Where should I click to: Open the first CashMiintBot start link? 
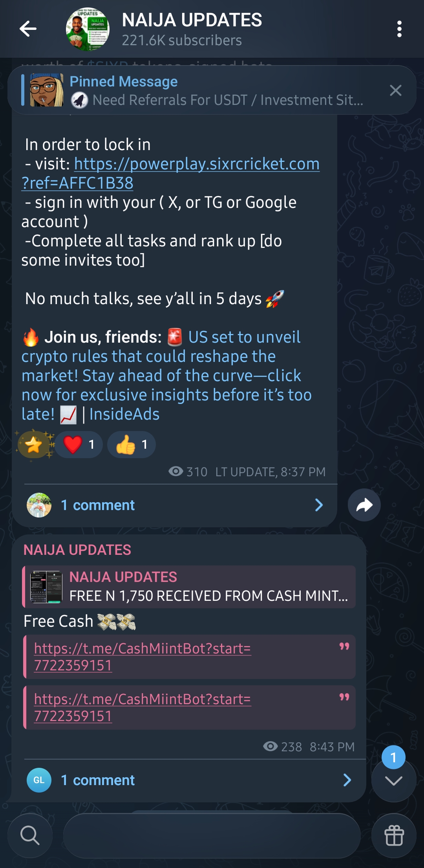143,657
